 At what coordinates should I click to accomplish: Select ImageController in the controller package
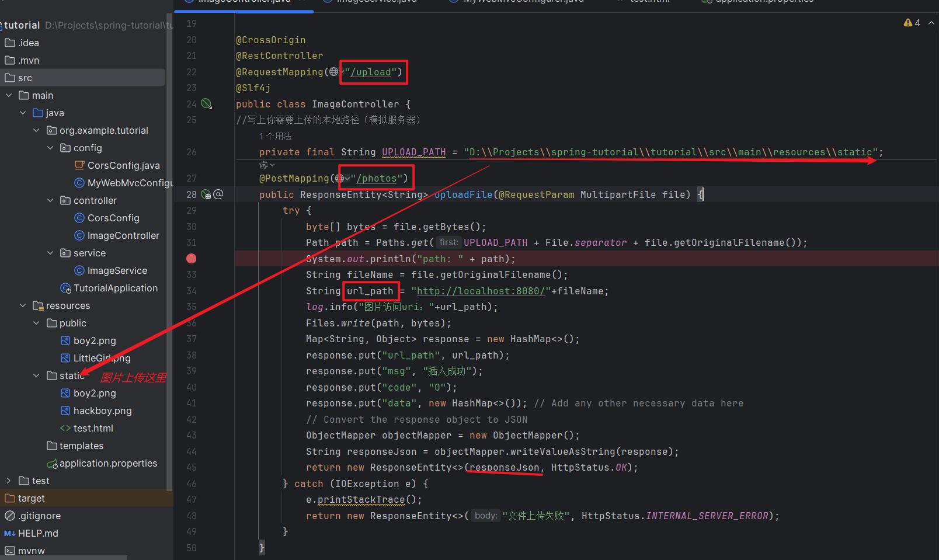point(123,235)
